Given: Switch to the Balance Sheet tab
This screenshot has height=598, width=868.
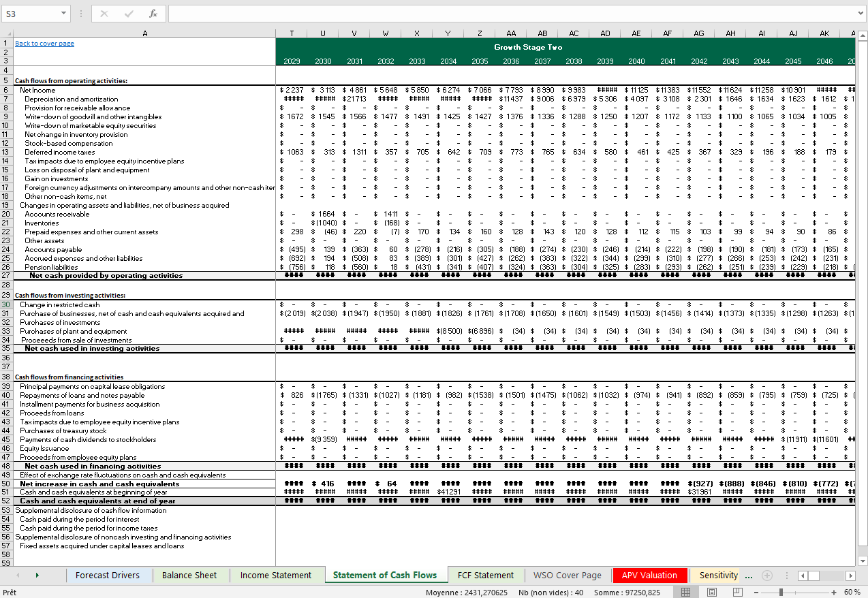Looking at the screenshot, I should pyautogui.click(x=189, y=575).
